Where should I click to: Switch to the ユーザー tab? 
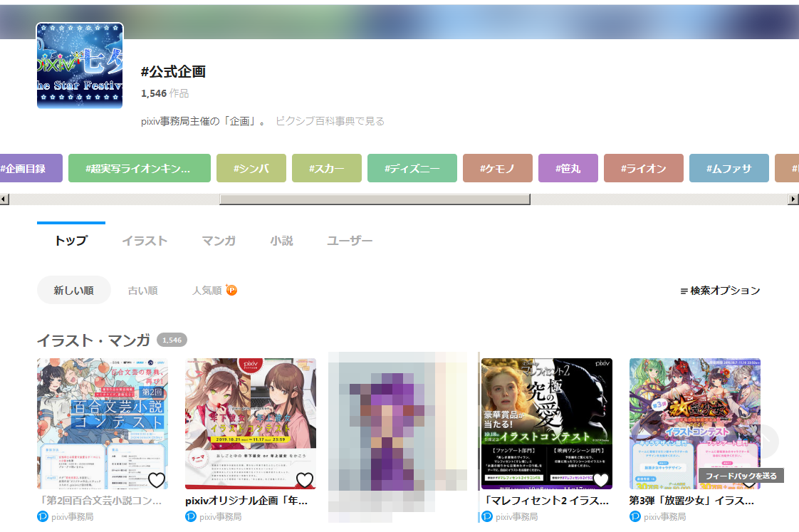[x=350, y=241]
